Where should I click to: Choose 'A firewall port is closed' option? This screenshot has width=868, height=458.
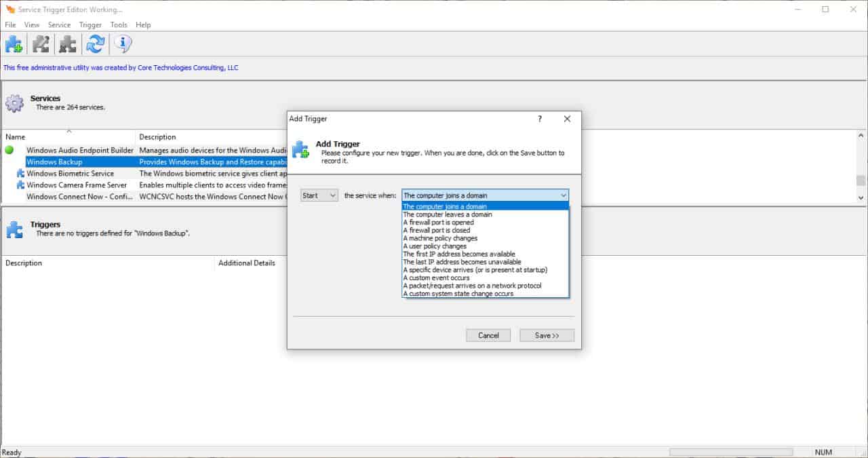[x=485, y=230]
